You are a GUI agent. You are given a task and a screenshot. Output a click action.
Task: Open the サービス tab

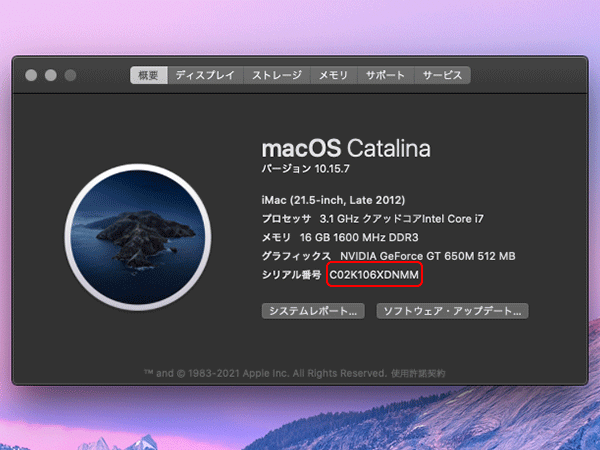point(442,75)
